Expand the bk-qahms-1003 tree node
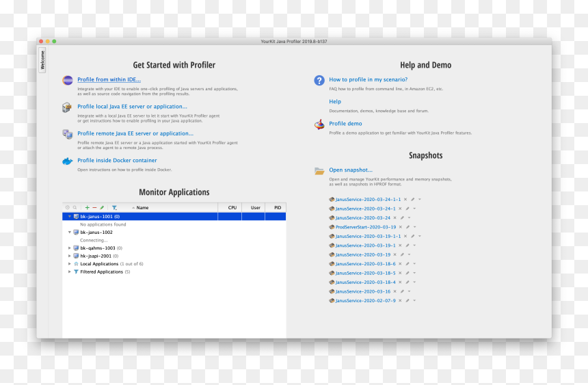Image resolution: width=588 pixels, height=385 pixels. [x=69, y=248]
